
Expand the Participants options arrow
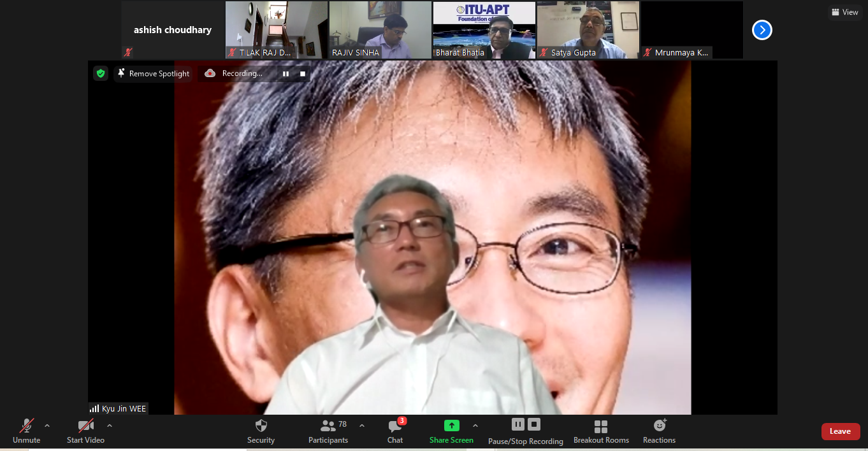[362, 426]
